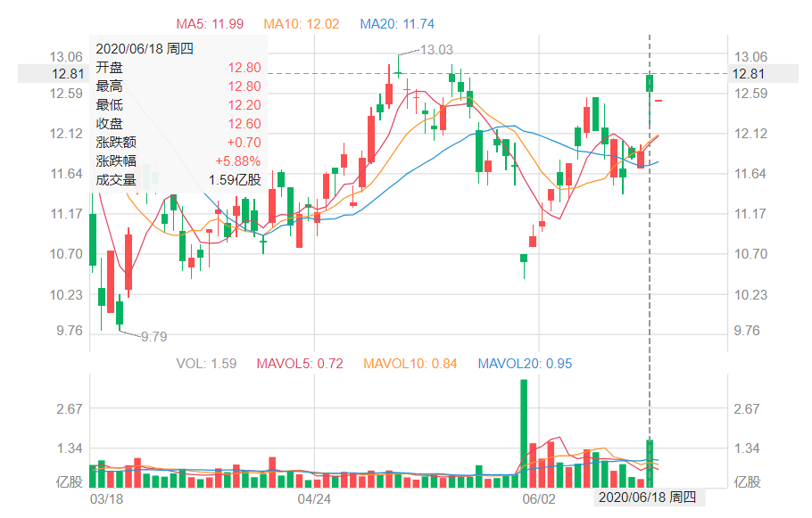The height and width of the screenshot is (518, 812).
Task: Click the right axis 9.76 price label
Action: tap(746, 330)
